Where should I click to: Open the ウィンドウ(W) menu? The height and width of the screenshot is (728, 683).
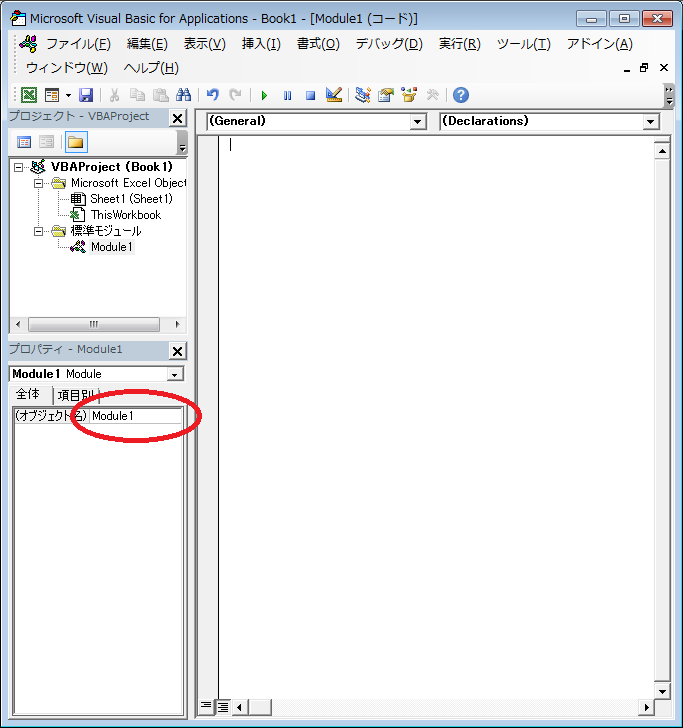point(66,68)
